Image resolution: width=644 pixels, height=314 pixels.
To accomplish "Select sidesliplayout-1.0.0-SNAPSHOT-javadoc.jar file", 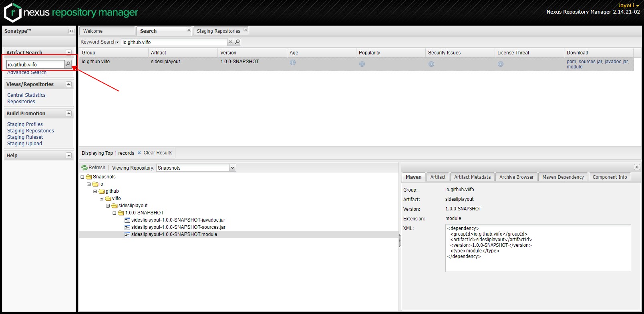I will (178, 220).
